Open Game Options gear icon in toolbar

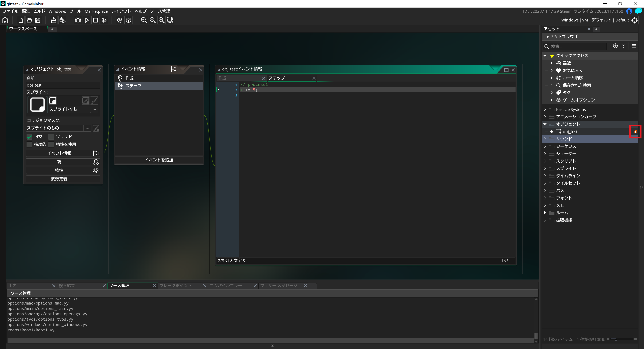coord(120,20)
